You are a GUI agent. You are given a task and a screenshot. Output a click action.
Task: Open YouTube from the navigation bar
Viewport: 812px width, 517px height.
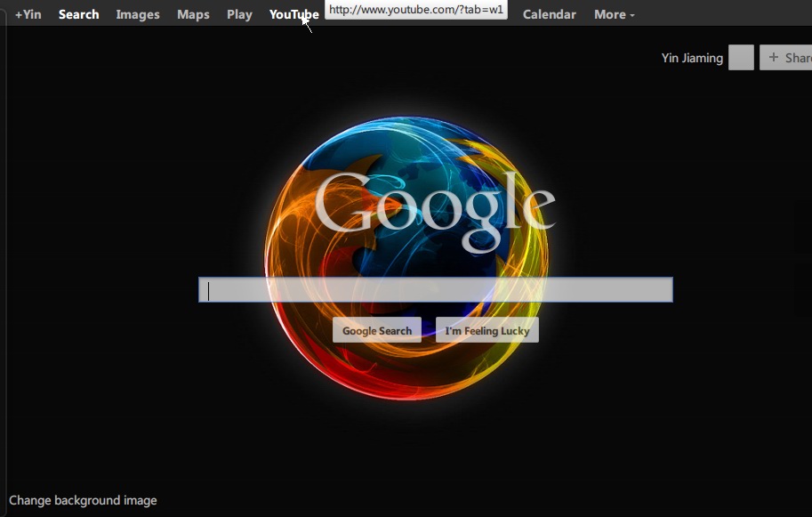click(x=293, y=14)
